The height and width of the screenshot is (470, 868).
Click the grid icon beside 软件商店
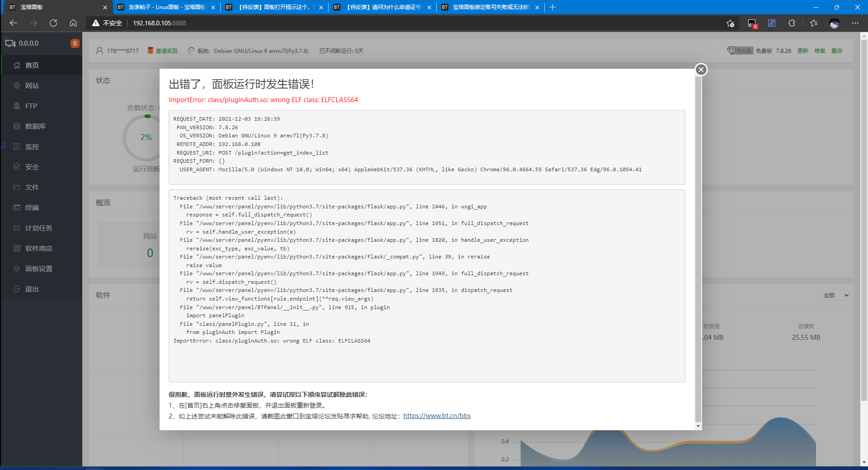[17, 248]
